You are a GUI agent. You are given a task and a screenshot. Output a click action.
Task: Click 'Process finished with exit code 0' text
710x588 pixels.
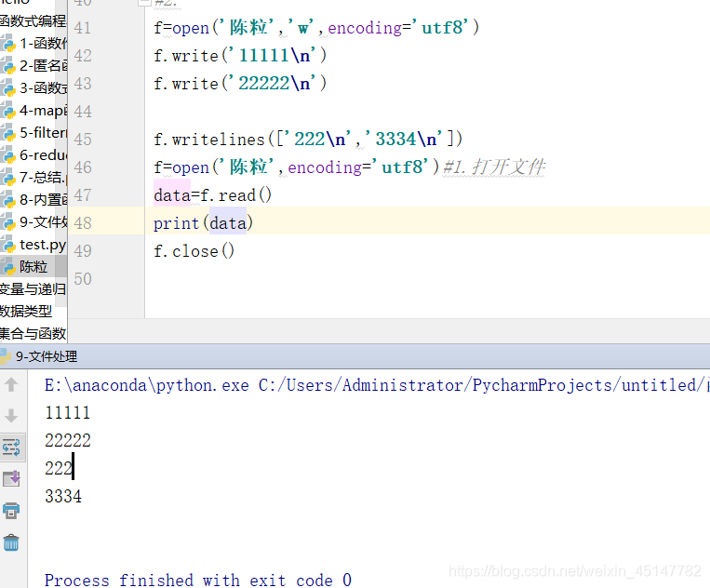tap(198, 580)
